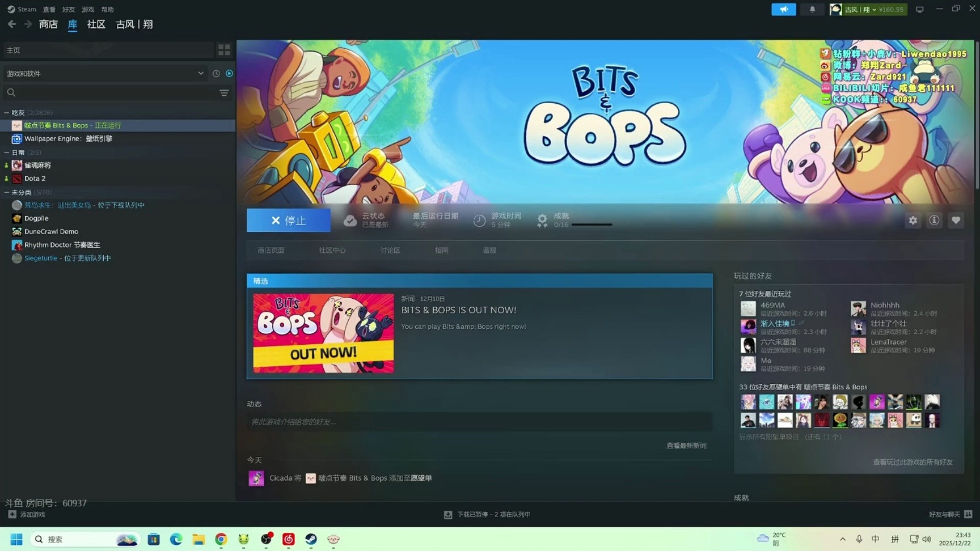Open the 游戏和软件 filter dropdown
This screenshot has width=980, height=551.
105,74
